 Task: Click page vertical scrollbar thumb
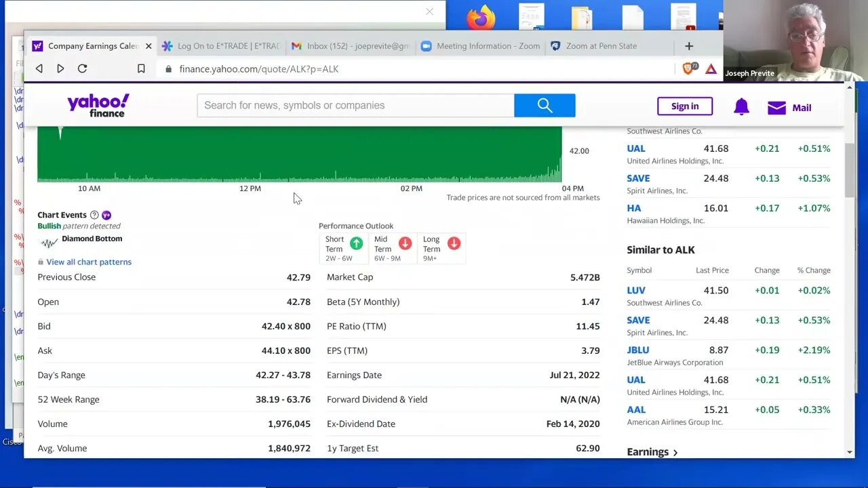(850, 170)
